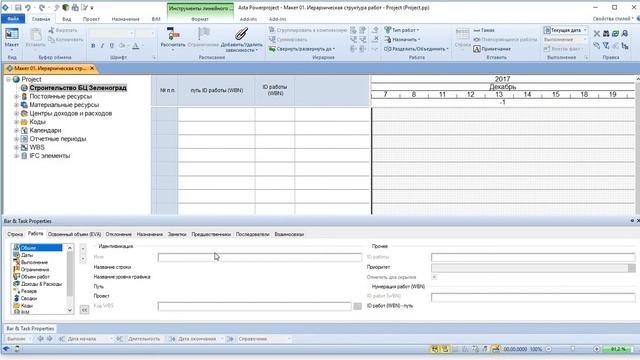Open the Разделить/Объединить dropdown
The width and height of the screenshot is (640, 360).
pos(416,49)
